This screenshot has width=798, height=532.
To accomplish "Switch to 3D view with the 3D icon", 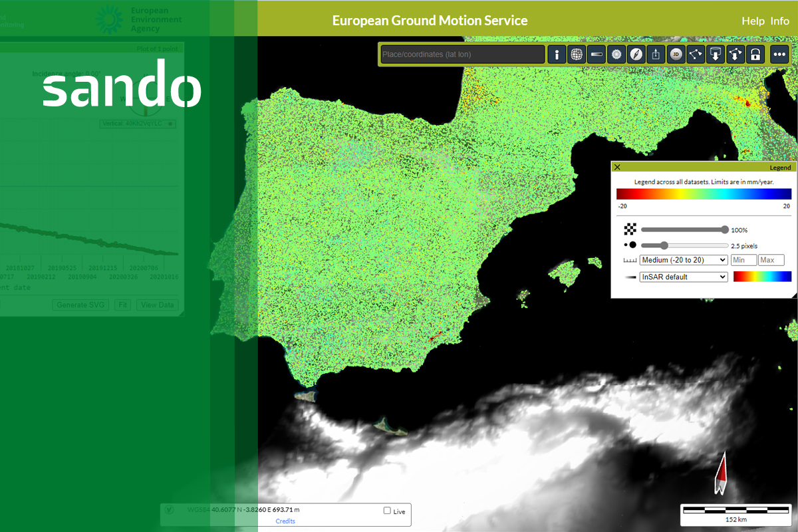I will (x=676, y=55).
